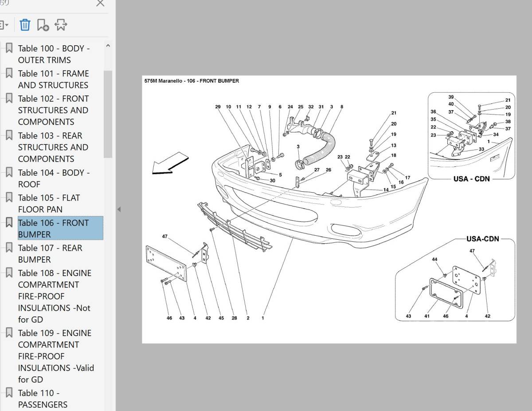The height and width of the screenshot is (411, 532).
Task: Open Table 107 - REAR BUMPER bookmark
Action: tap(50, 253)
